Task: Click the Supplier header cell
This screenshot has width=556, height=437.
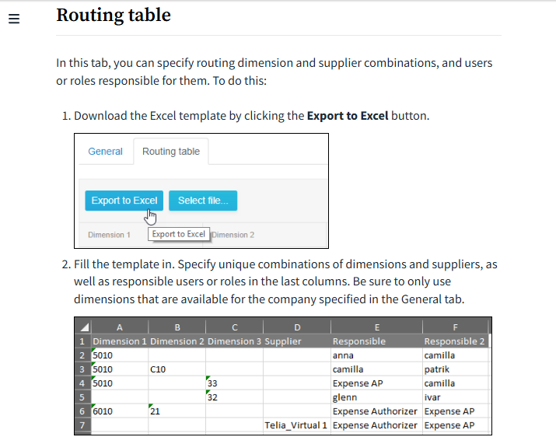Action: click(297, 341)
